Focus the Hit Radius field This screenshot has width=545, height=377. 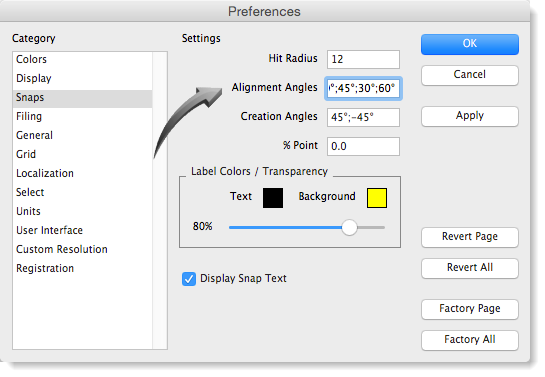[363, 59]
